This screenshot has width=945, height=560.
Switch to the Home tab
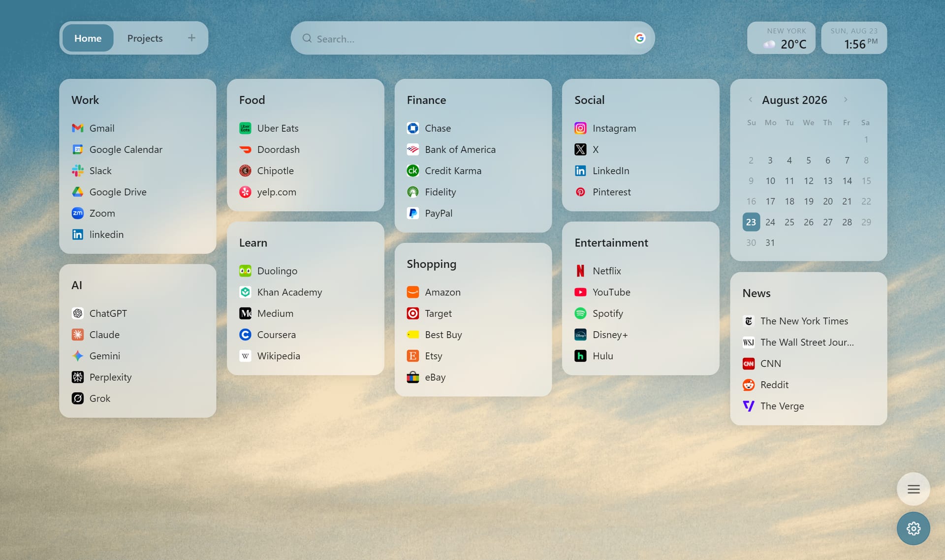coord(88,38)
